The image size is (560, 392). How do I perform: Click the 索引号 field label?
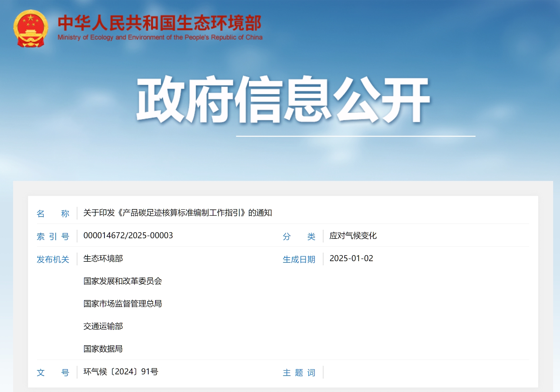point(53,236)
